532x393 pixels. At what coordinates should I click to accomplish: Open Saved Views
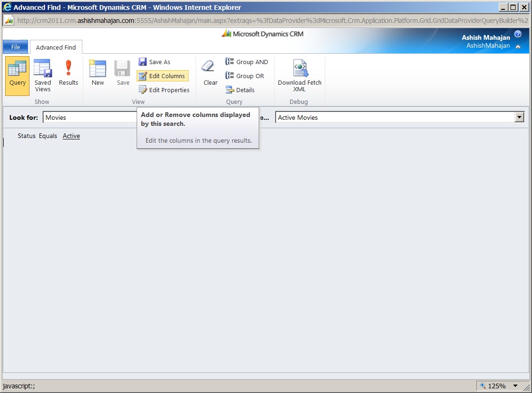(x=43, y=76)
